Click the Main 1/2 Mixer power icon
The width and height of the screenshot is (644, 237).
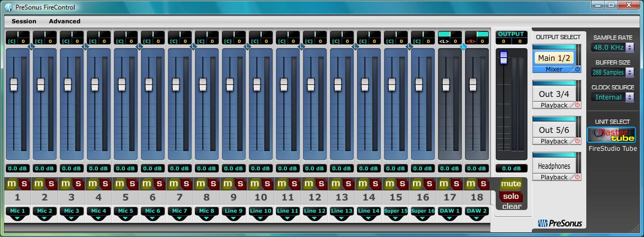tap(577, 69)
